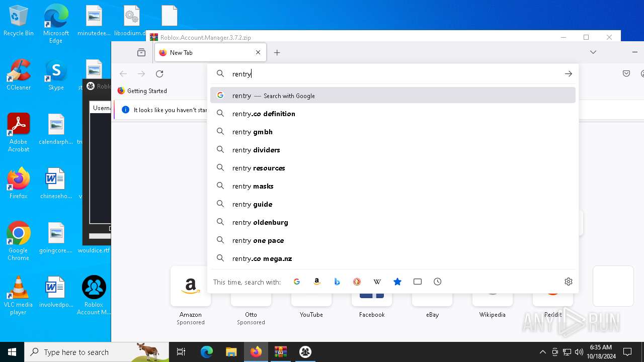
Task: Search bookmarks with star icon
Action: [x=397, y=282]
